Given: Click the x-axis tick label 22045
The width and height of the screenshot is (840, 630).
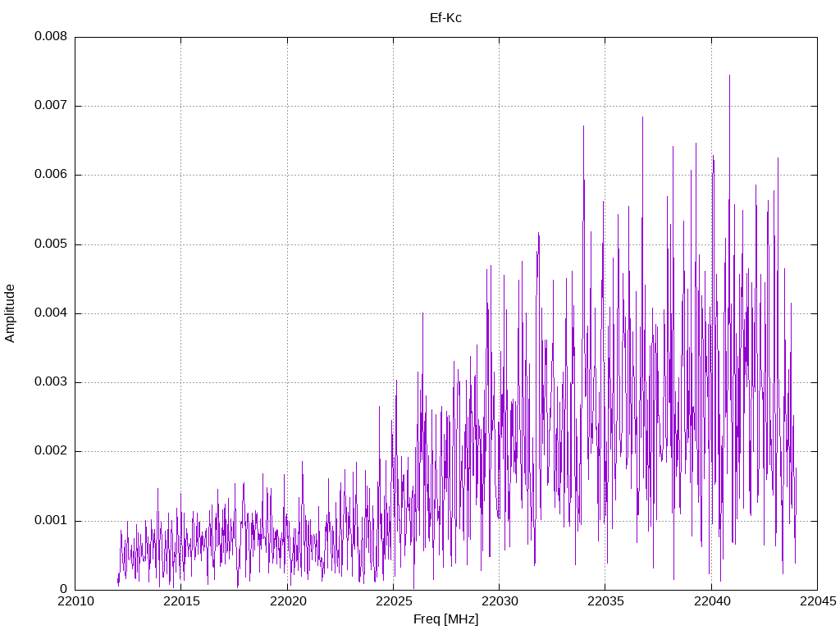Looking at the screenshot, I should 818,601.
